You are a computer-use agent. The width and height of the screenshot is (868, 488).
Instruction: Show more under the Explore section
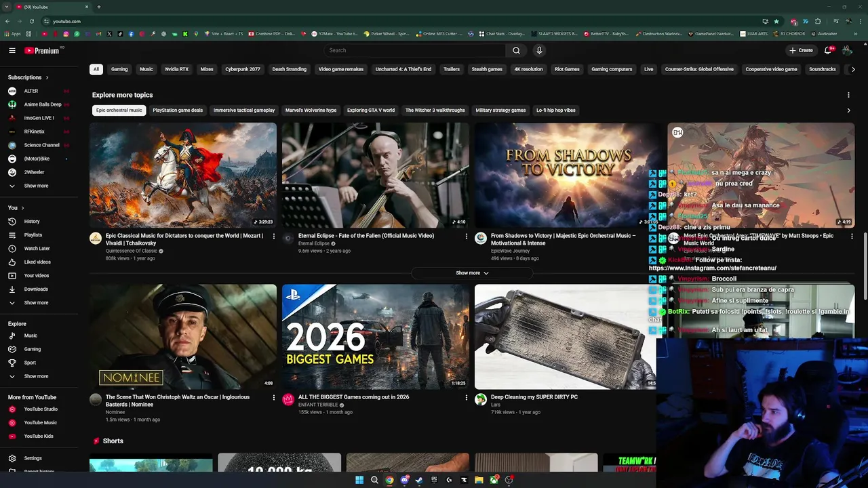pos(36,376)
